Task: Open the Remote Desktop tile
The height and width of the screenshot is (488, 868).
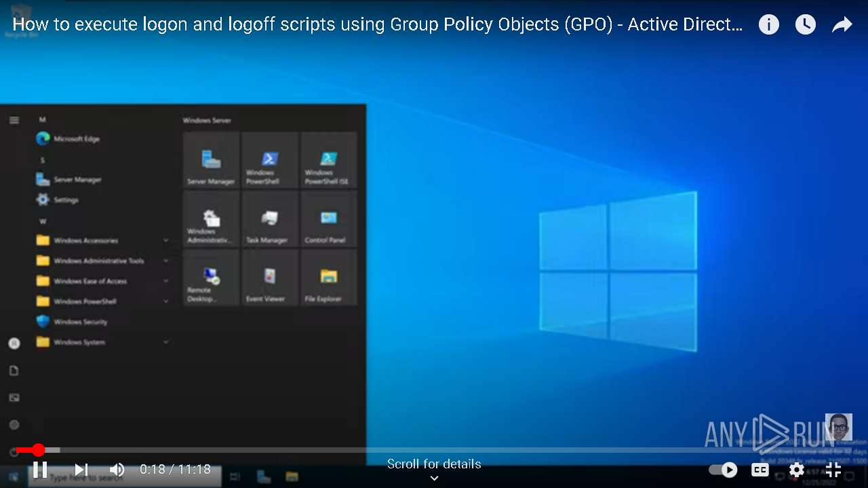Action: click(211, 277)
